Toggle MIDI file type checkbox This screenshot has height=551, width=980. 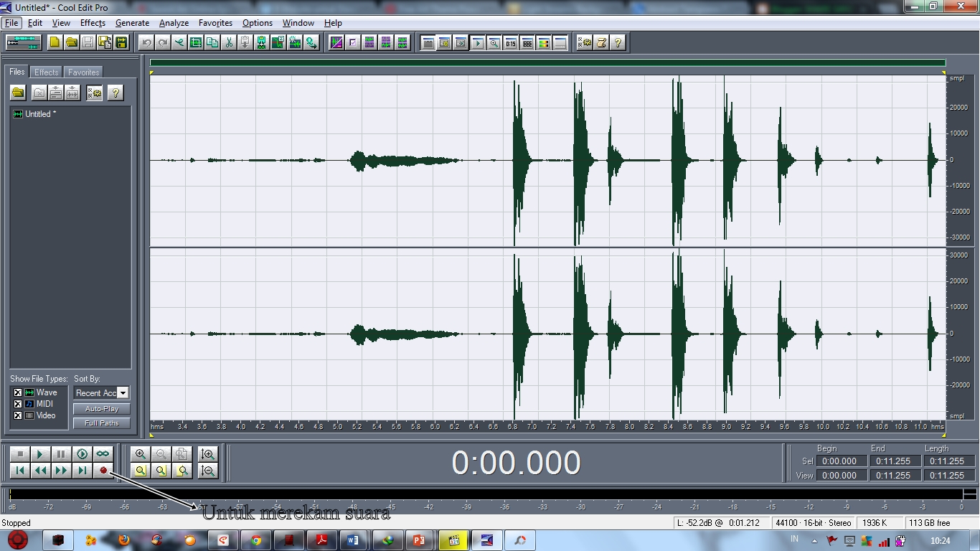pos(18,404)
